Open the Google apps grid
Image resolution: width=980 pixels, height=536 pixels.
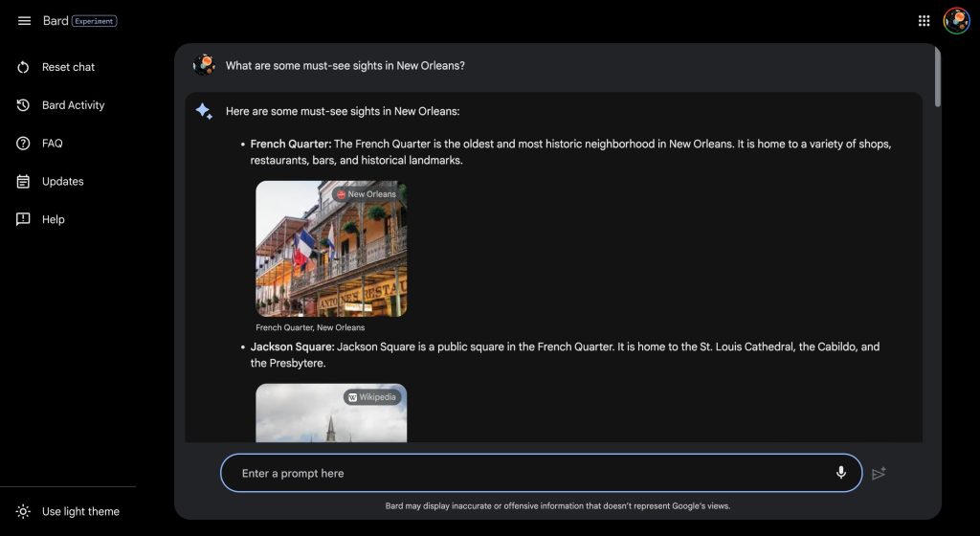pyautogui.click(x=924, y=21)
